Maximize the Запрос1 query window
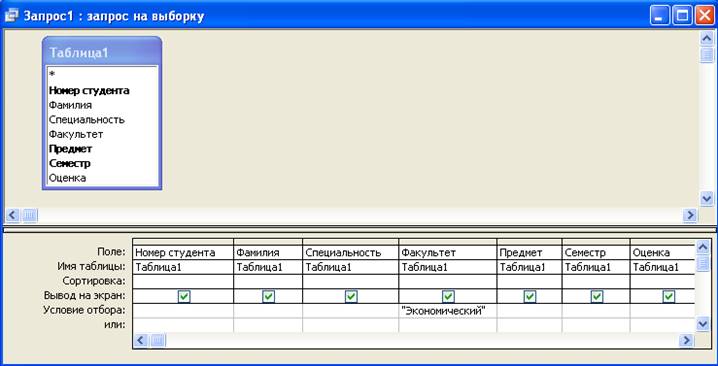The image size is (718, 366). pyautogui.click(x=682, y=17)
